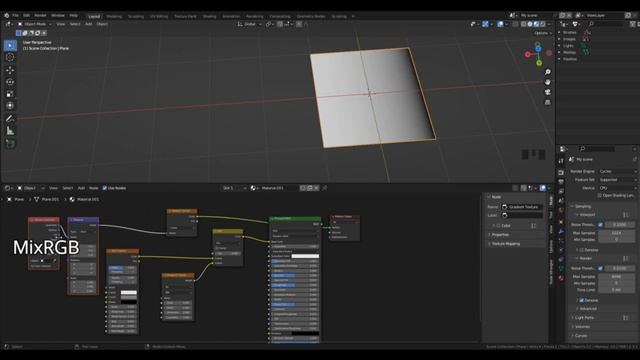
Task: Expand the Volumes panel
Action: click(x=581, y=327)
